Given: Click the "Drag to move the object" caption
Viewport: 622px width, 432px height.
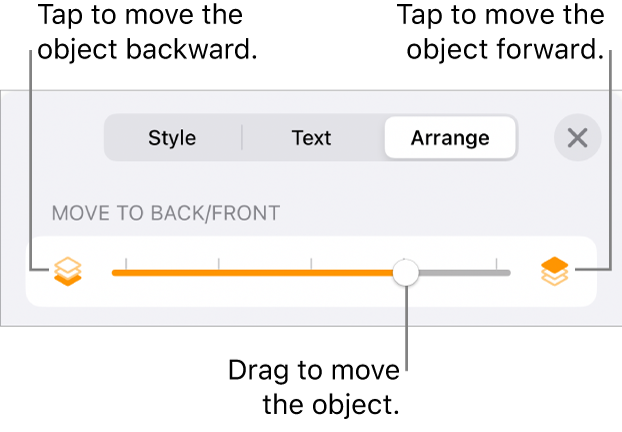Looking at the screenshot, I should [314, 388].
